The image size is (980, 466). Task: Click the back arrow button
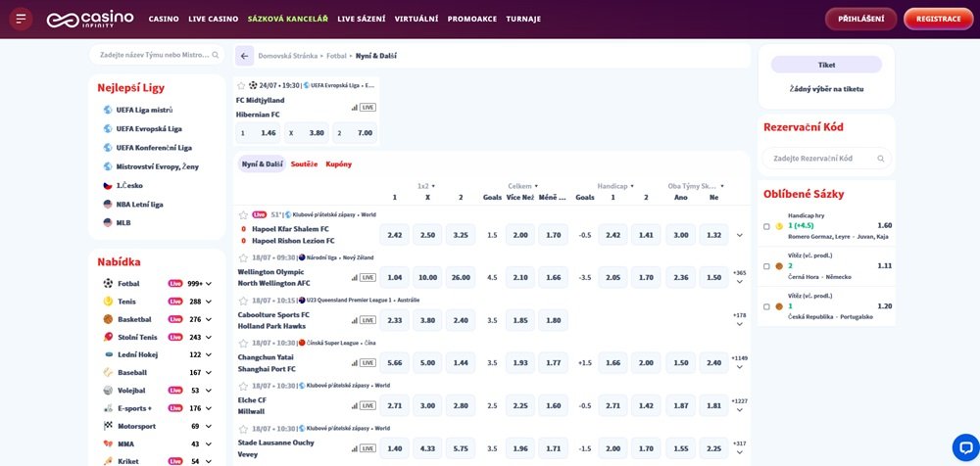click(x=245, y=56)
